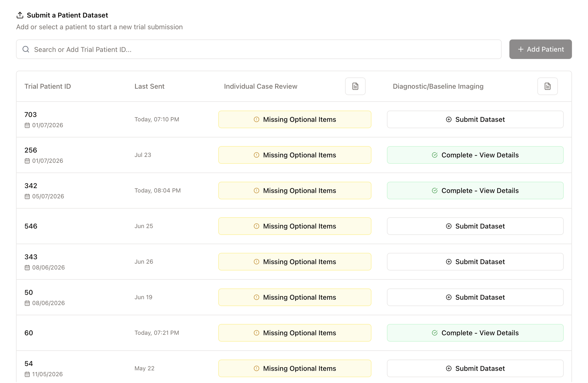The height and width of the screenshot is (383, 588).
Task: Open Missing Optional Items for patient 256
Action: click(x=295, y=155)
